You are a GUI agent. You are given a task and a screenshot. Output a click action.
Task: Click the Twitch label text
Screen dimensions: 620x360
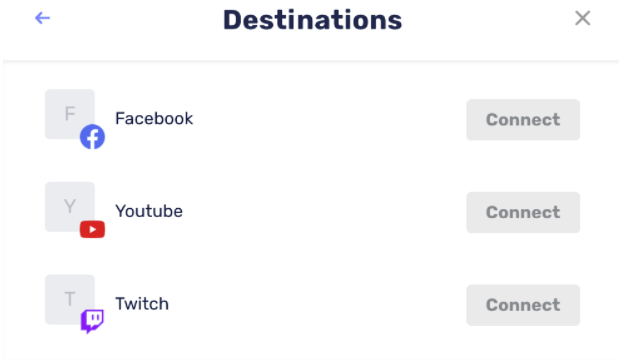click(x=142, y=304)
